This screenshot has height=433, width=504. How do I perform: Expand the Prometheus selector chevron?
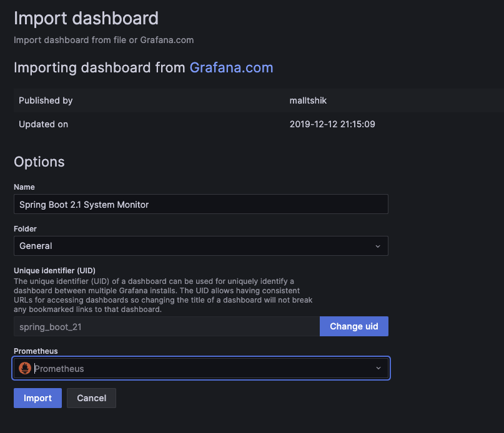(378, 368)
